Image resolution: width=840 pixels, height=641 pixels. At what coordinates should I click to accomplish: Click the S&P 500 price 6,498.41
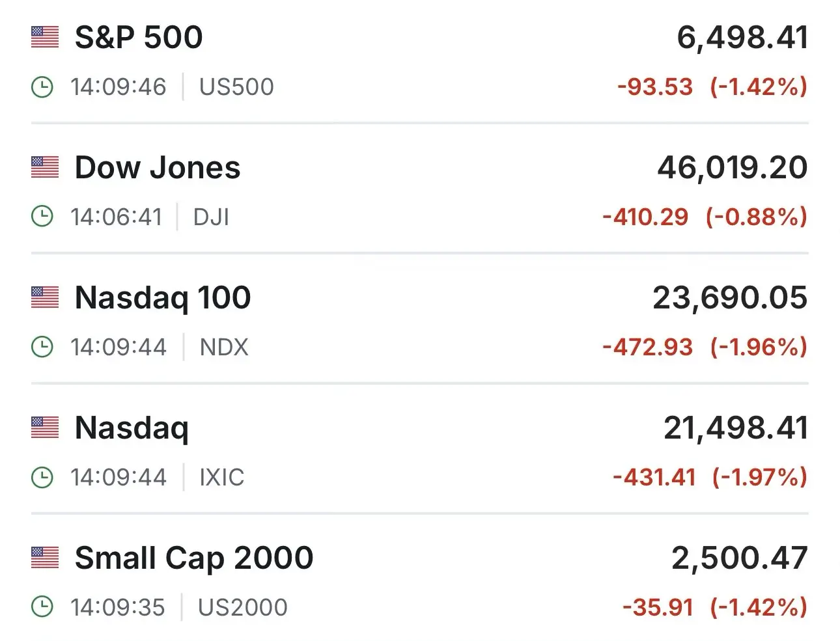pos(742,37)
